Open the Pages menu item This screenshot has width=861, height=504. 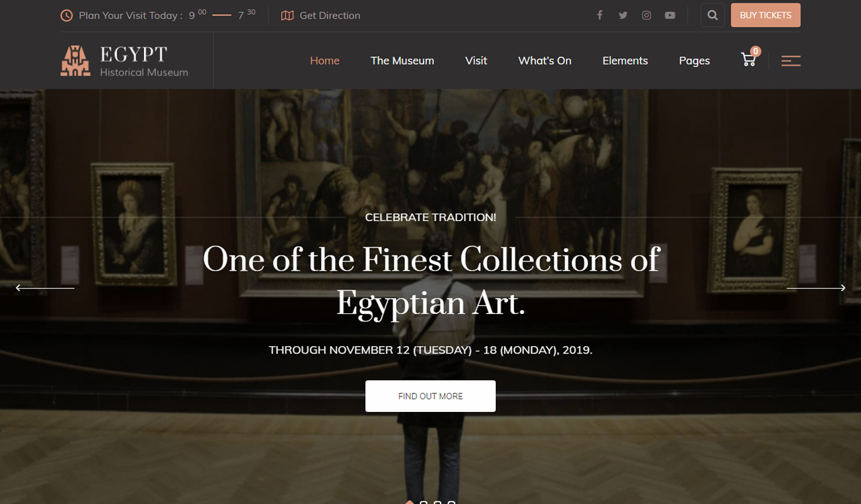pos(694,60)
